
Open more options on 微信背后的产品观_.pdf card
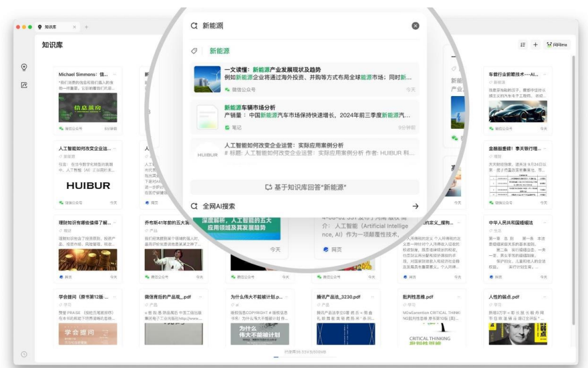(x=201, y=297)
